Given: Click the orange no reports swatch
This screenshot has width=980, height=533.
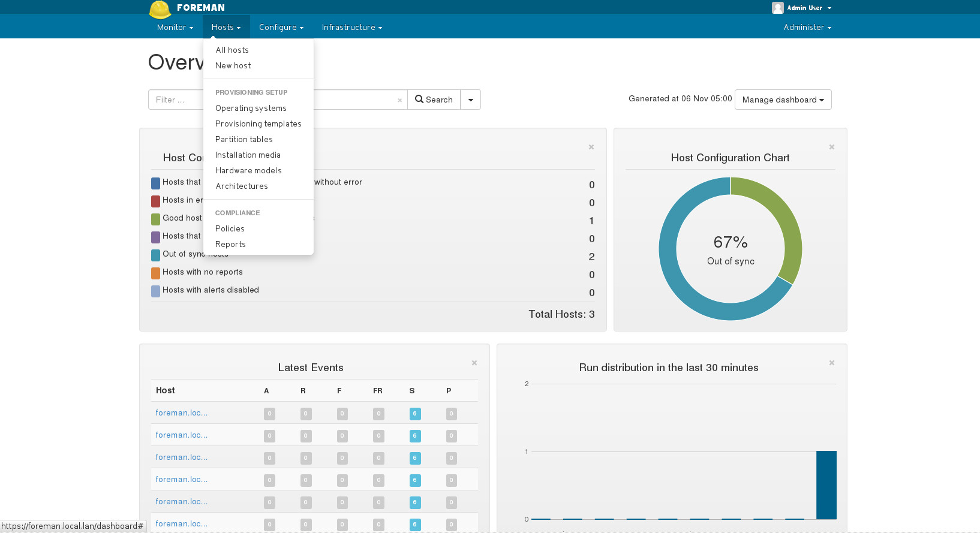Looking at the screenshot, I should click(x=155, y=273).
